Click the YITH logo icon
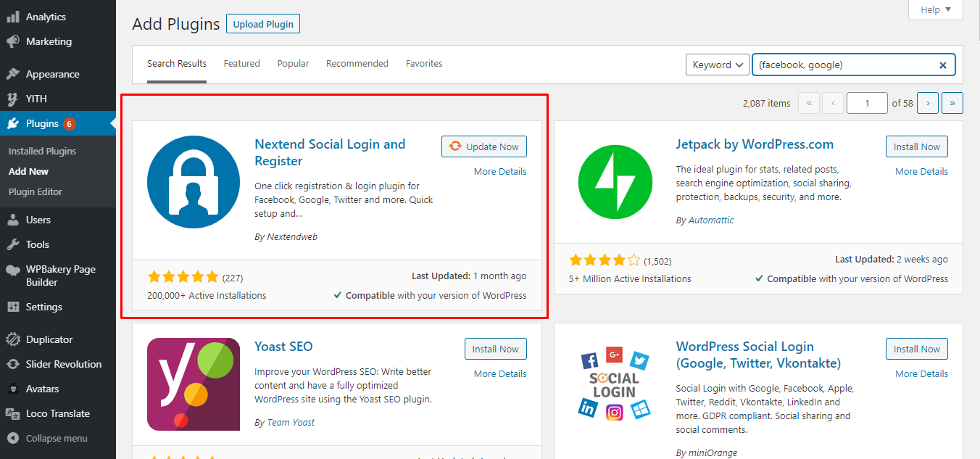Image resolution: width=980 pixels, height=459 pixels. pos(13,99)
